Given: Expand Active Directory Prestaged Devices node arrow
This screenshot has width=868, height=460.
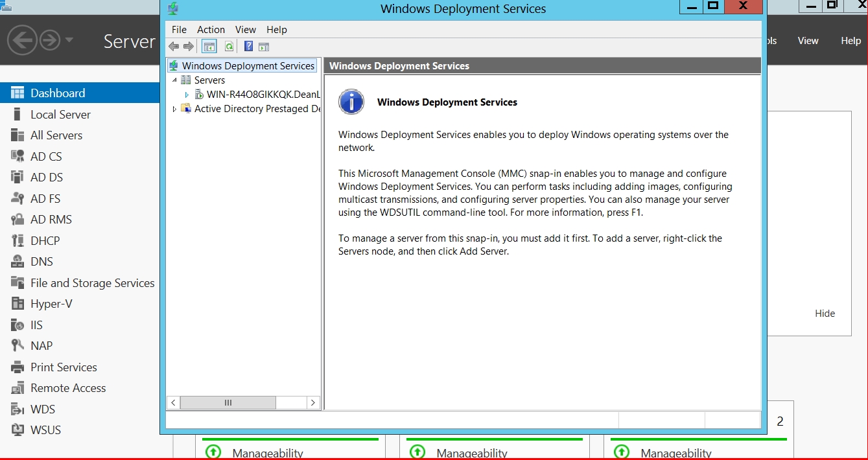Looking at the screenshot, I should (x=174, y=109).
